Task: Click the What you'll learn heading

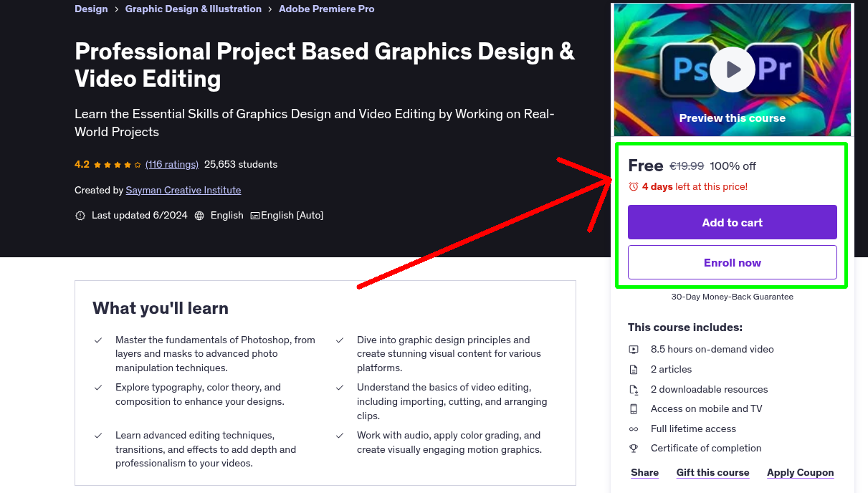Action: [161, 308]
